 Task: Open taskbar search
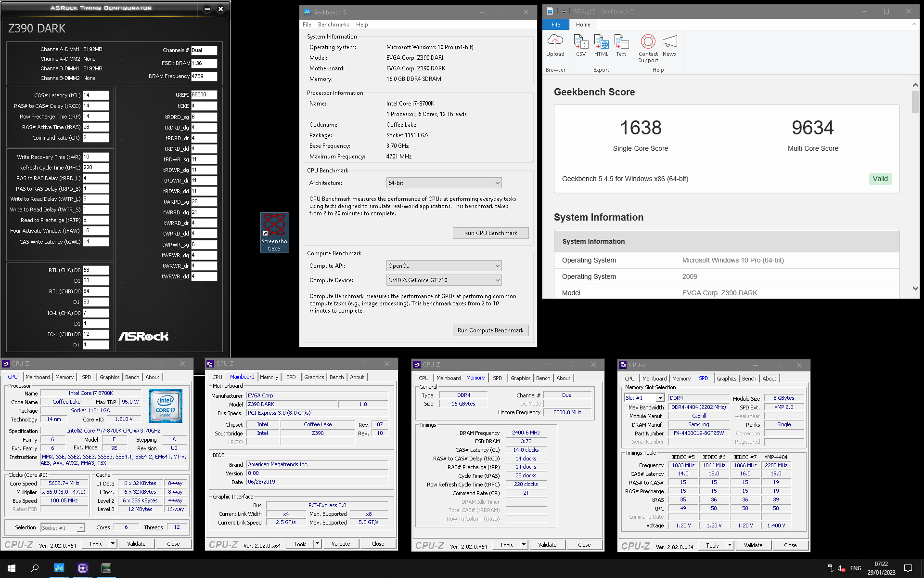pyautogui.click(x=35, y=568)
